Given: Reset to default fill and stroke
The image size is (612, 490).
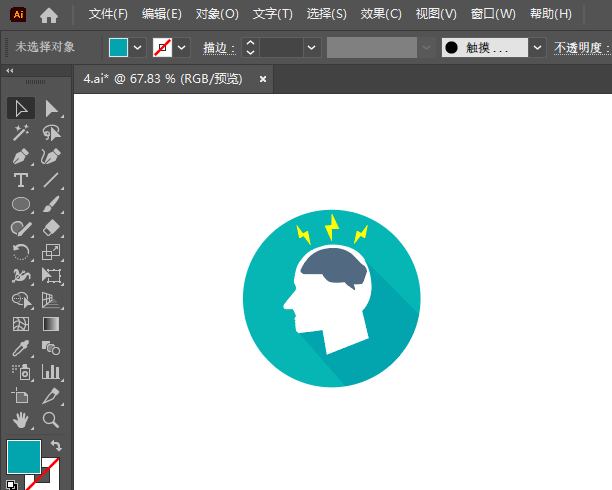Looking at the screenshot, I should tap(12, 485).
